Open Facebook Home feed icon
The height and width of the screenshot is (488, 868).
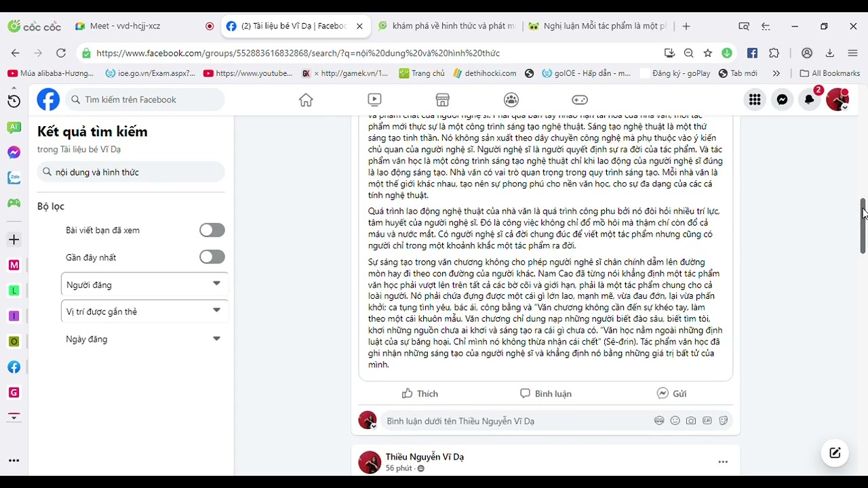coord(306,100)
